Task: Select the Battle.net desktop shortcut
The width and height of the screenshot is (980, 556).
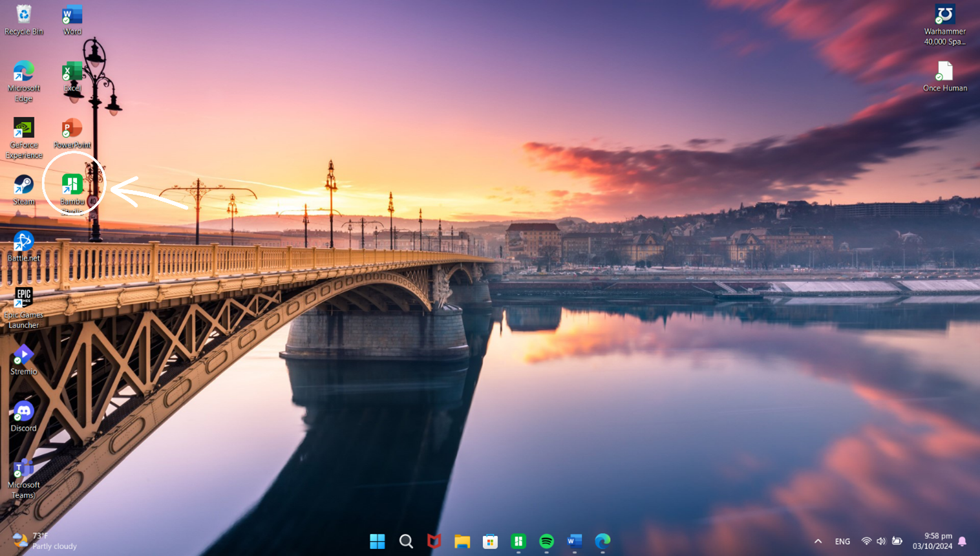Action: [24, 242]
